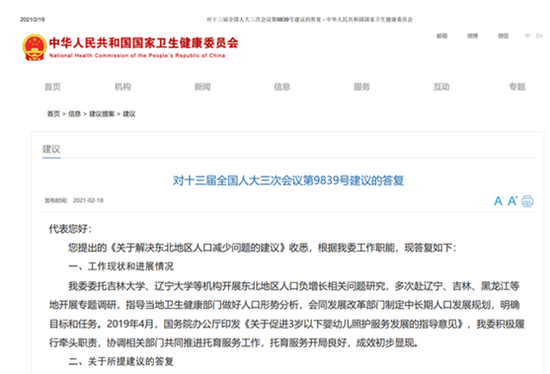Click the 发布时间 label
This screenshot has height=374, width=550.
pos(56,200)
